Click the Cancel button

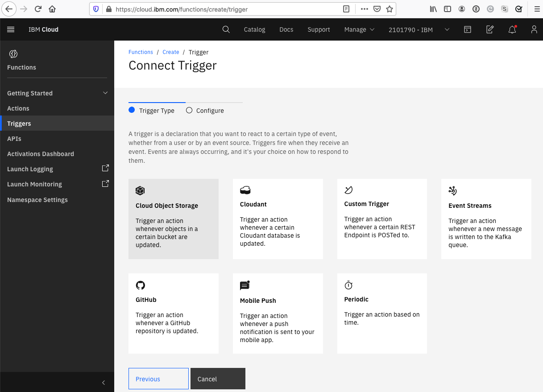tap(218, 379)
